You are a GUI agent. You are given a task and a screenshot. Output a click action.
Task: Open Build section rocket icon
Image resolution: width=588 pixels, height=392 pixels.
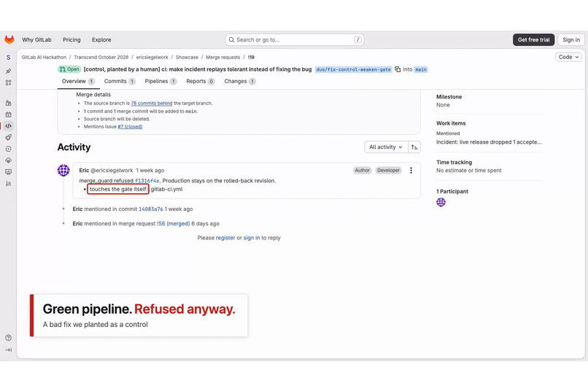point(8,137)
